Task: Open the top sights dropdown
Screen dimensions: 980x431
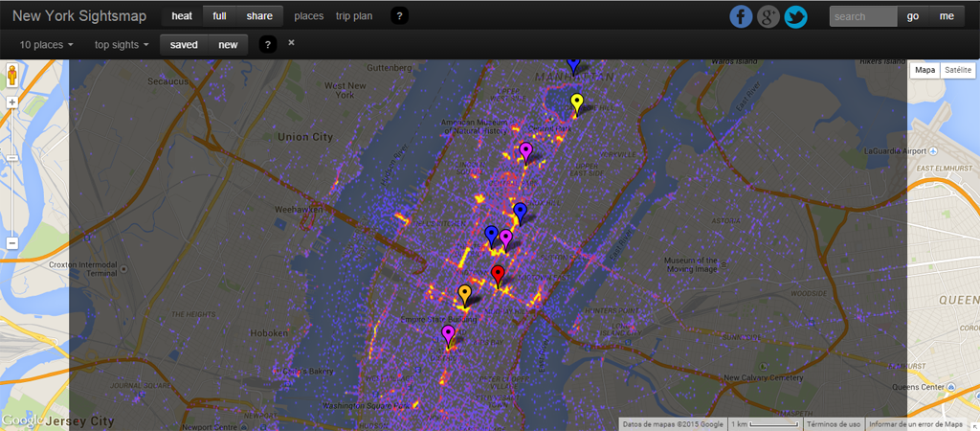Action: (122, 44)
